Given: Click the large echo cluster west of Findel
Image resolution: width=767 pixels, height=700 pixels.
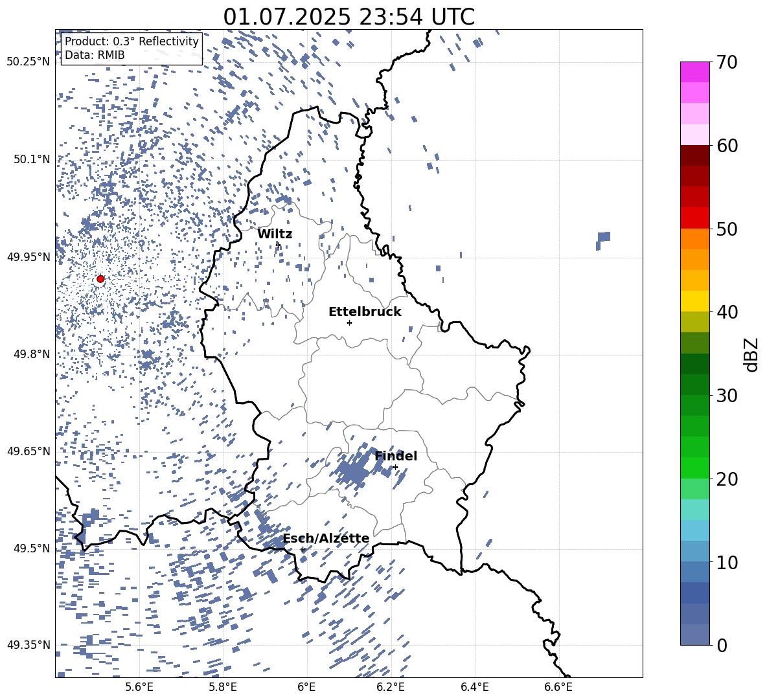Looking at the screenshot, I should point(354,471).
